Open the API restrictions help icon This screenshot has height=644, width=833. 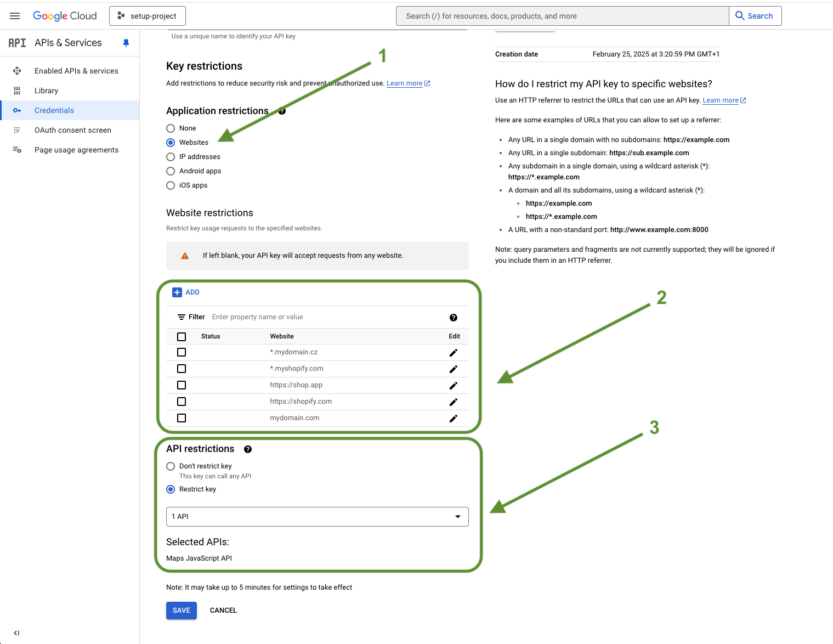248,449
